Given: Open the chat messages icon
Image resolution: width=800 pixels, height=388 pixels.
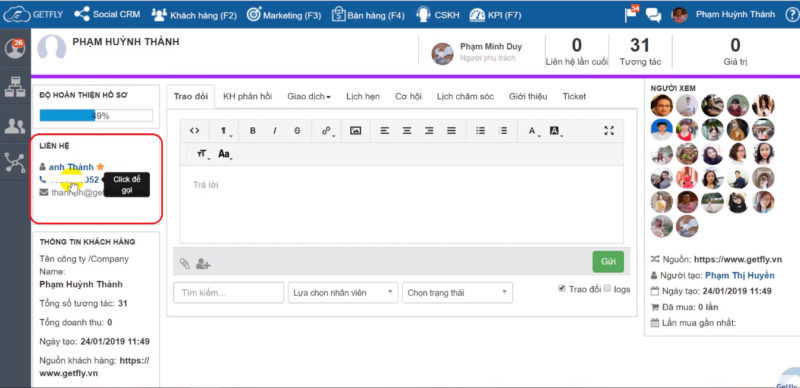Looking at the screenshot, I should (x=653, y=15).
